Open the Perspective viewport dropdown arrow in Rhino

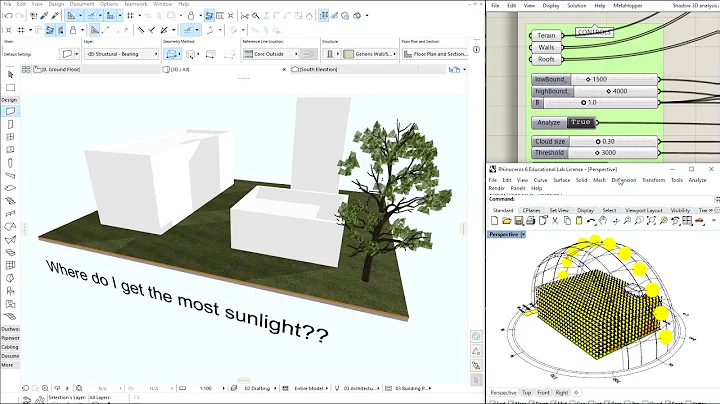coord(523,235)
